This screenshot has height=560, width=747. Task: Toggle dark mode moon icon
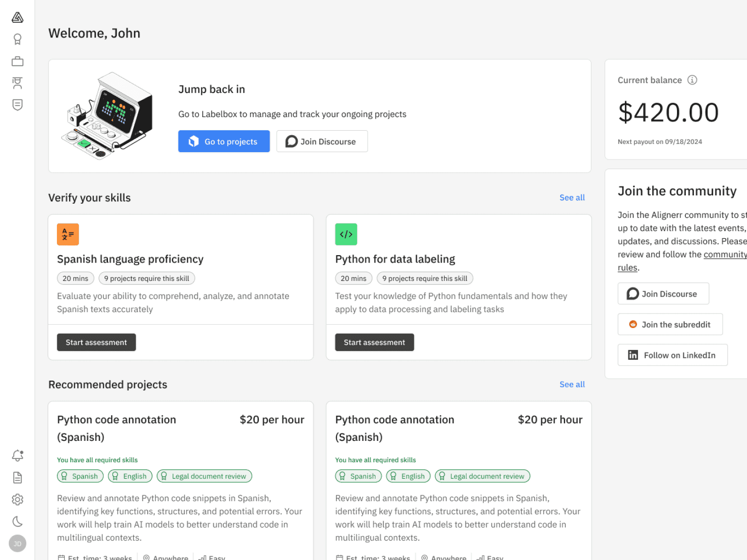pyautogui.click(x=18, y=522)
